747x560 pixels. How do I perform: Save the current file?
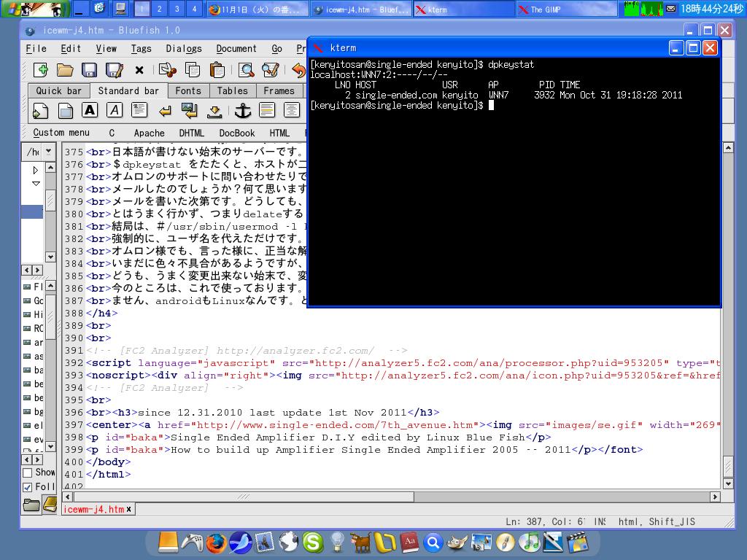click(88, 71)
